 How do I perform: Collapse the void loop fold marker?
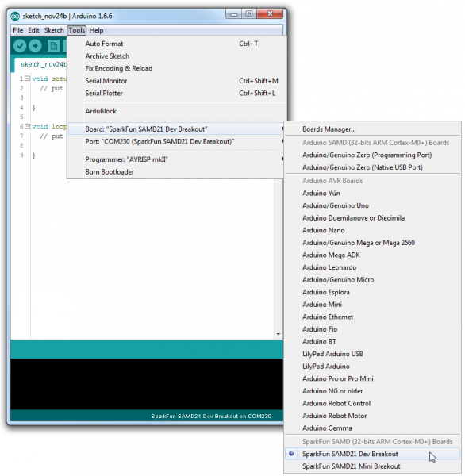click(27, 126)
